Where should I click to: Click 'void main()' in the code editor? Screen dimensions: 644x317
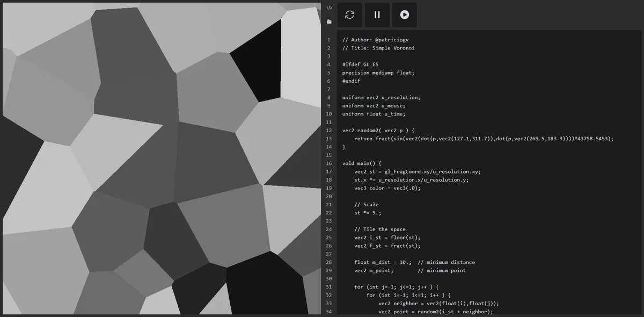(x=358, y=163)
